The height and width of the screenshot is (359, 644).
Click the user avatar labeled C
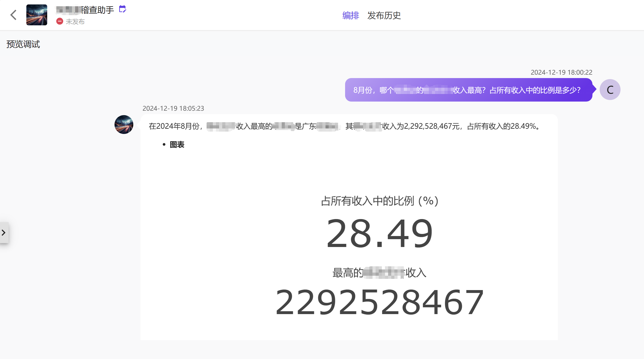610,90
